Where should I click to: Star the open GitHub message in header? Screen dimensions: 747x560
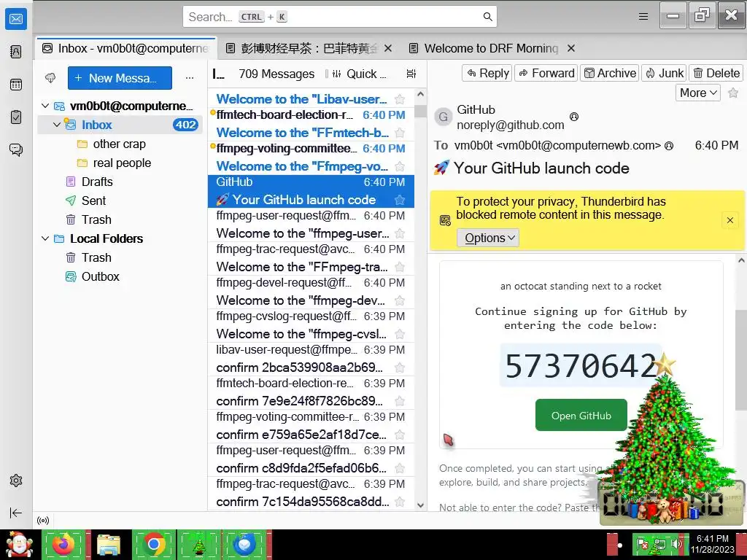click(733, 93)
